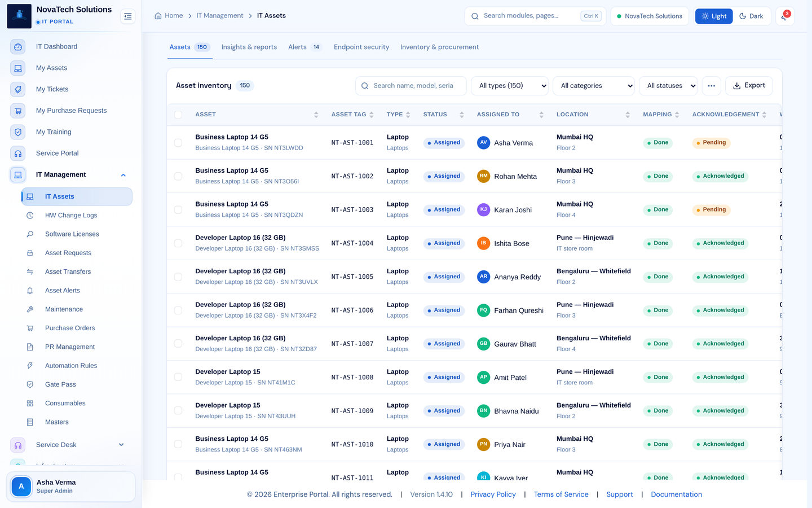The image size is (812, 508).
Task: Click the My Assets laptop icon
Action: click(x=18, y=68)
